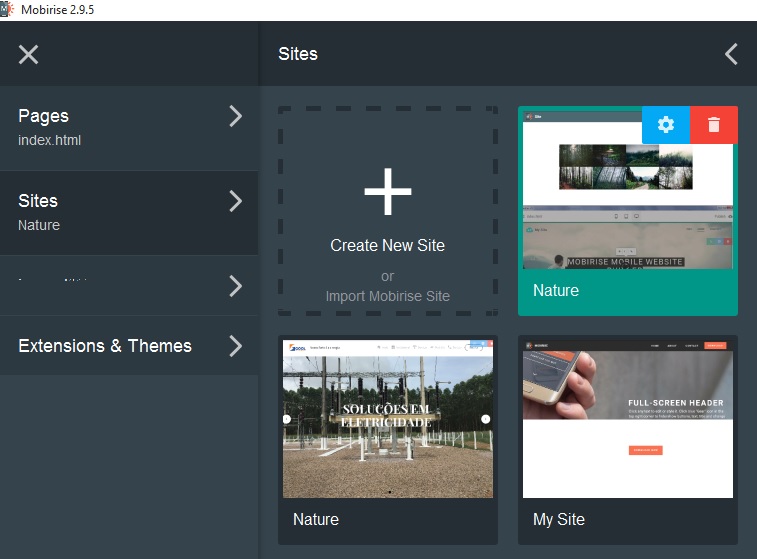Expand the Extensions & Themes chevron
757x559 pixels.
click(235, 346)
